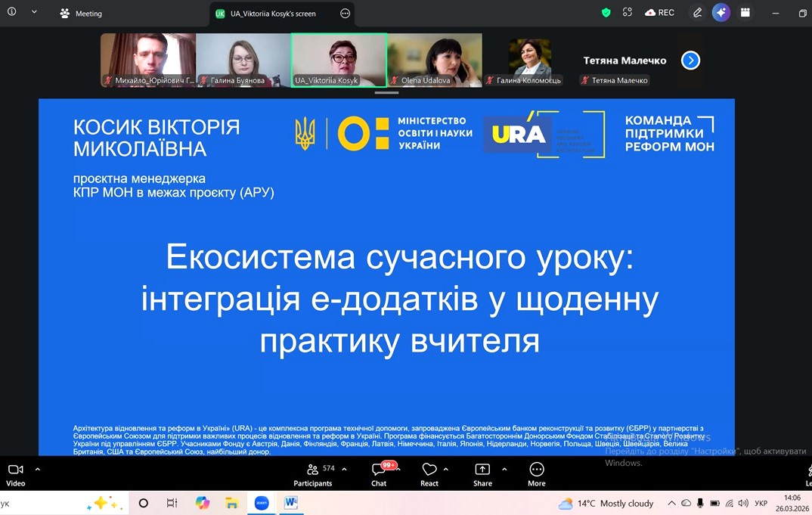Expand the Video options arrow
This screenshot has width=812, height=515.
tap(38, 469)
